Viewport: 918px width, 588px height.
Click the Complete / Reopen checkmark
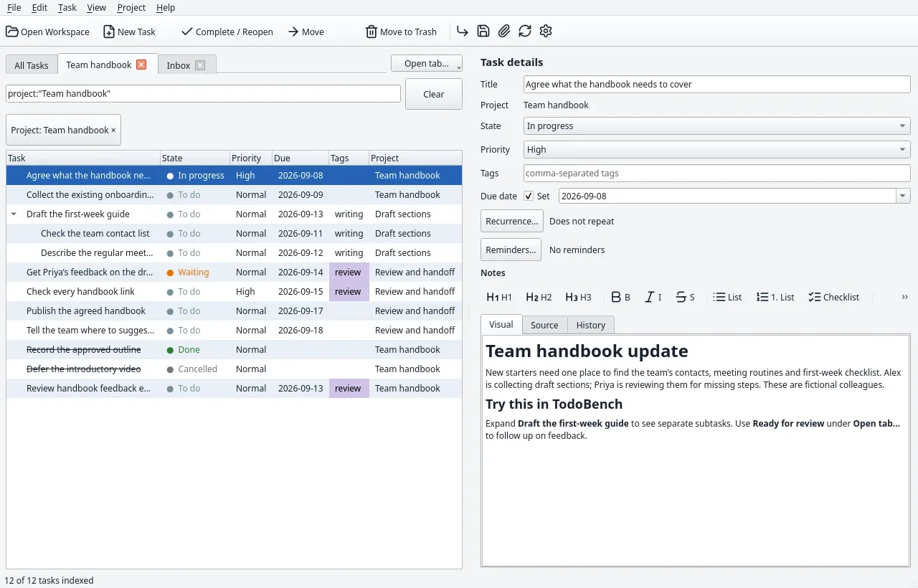[x=187, y=32]
